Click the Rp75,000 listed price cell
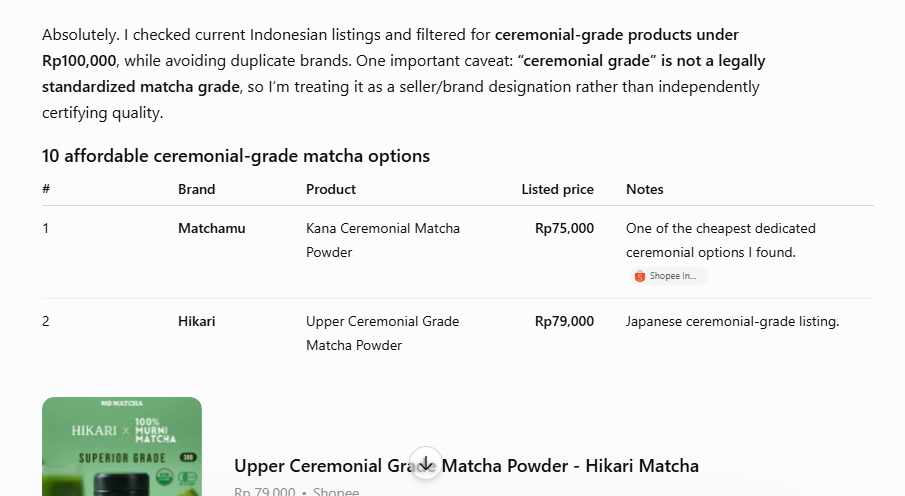Image resolution: width=905 pixels, height=496 pixels. 564,228
